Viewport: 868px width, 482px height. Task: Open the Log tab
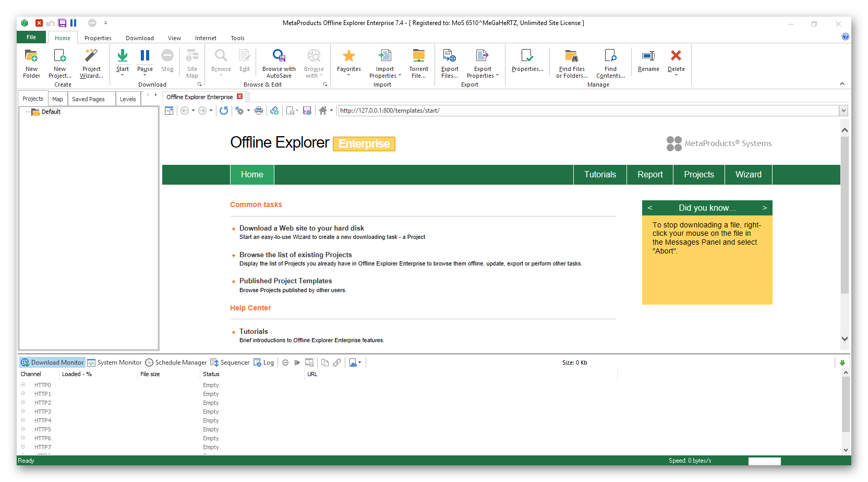click(x=263, y=363)
